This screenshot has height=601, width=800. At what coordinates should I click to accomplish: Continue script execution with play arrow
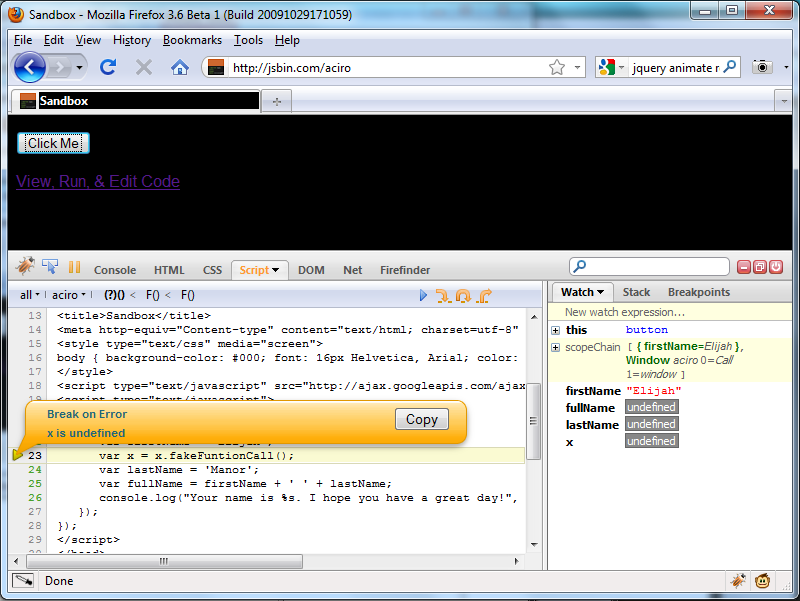(423, 295)
